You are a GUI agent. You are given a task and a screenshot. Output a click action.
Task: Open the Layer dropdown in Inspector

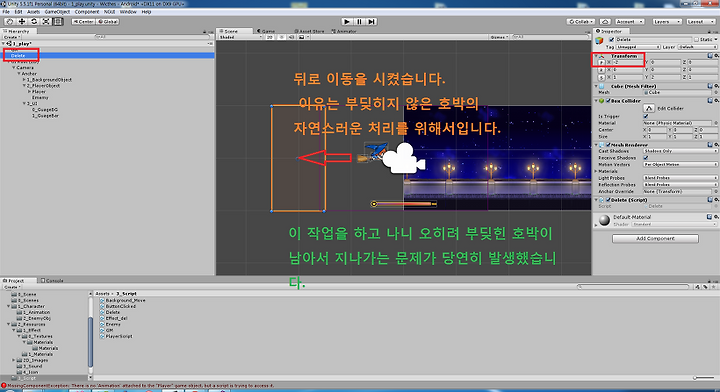(697, 47)
